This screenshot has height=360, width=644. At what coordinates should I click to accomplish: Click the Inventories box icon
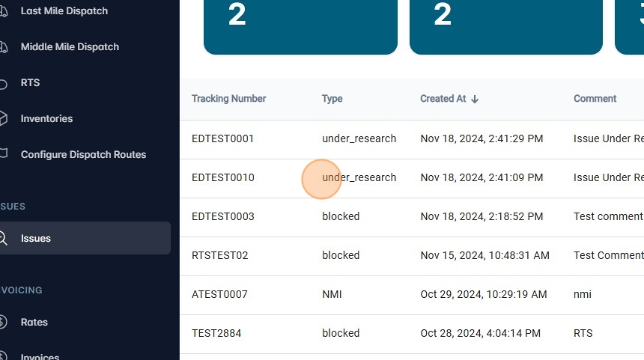click(3, 119)
